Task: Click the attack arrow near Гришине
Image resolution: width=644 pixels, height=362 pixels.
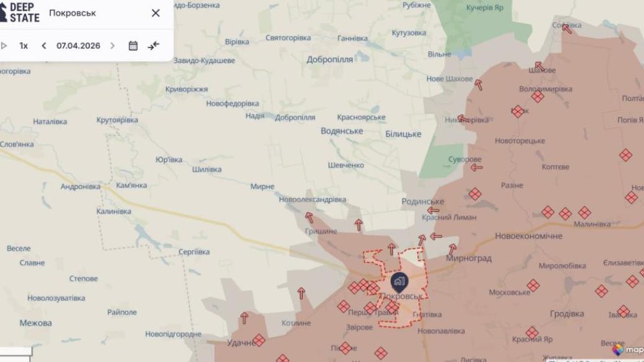Action: [309, 218]
